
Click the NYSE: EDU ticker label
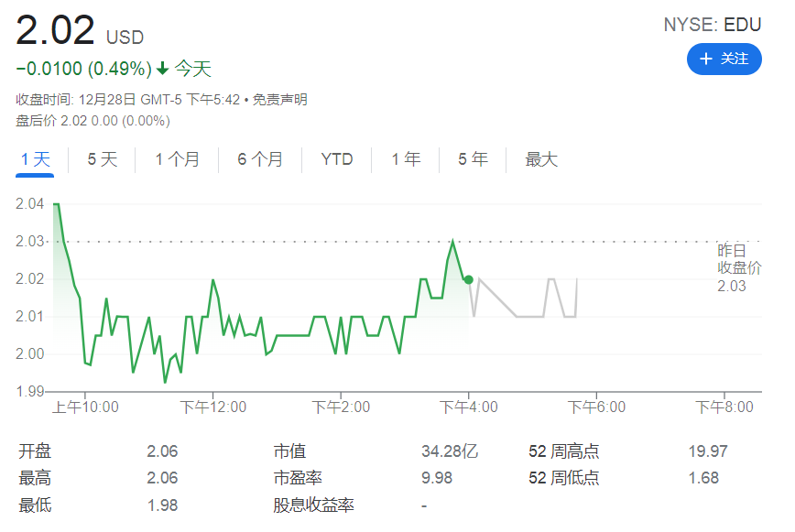click(x=712, y=25)
